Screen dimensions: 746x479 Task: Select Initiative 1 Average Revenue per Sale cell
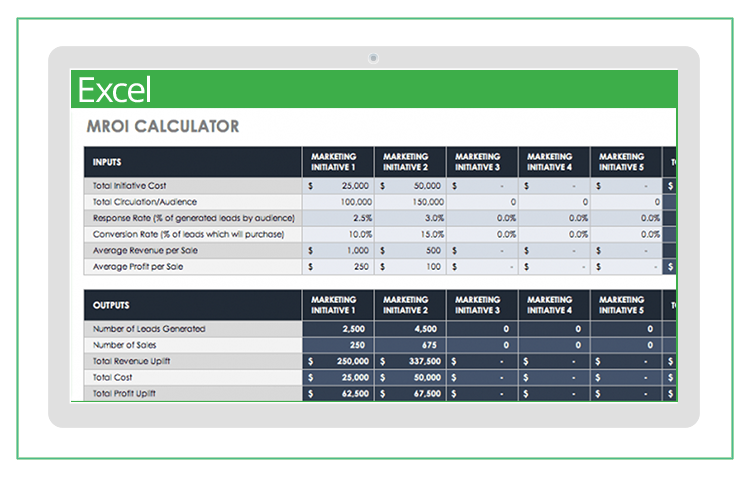point(338,251)
